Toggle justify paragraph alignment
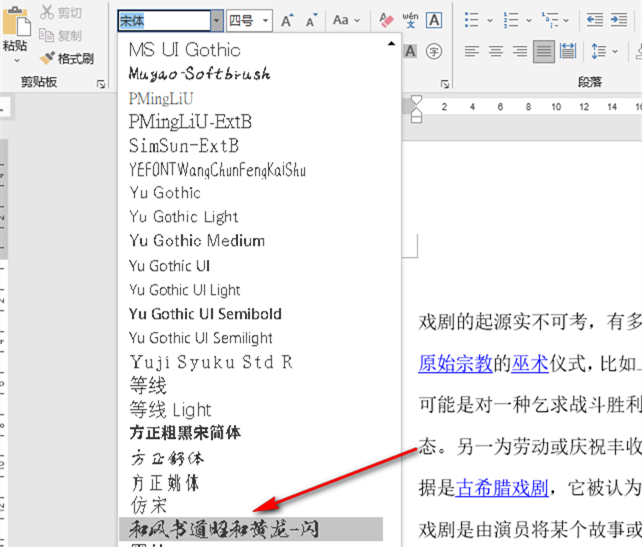This screenshot has height=547, width=642. pyautogui.click(x=544, y=51)
